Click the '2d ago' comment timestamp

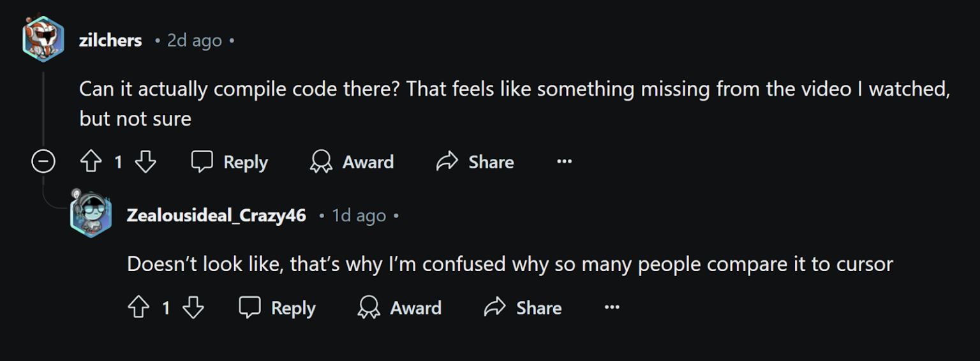pyautogui.click(x=194, y=40)
